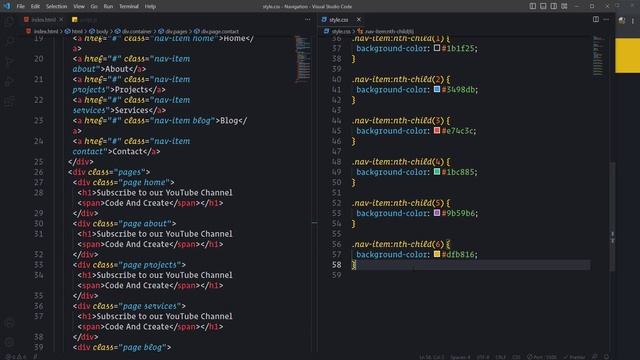This screenshot has width=640, height=360.
Task: Click the Prettier status bar item
Action: click(x=574, y=357)
